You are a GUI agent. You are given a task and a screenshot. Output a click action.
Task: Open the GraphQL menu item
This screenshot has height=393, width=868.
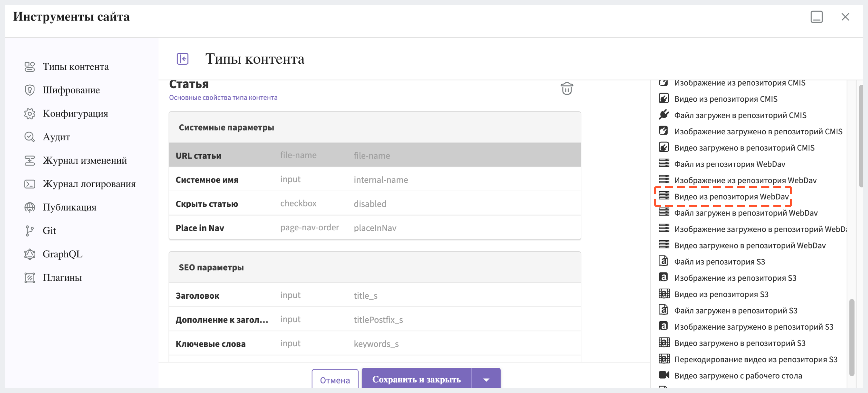coord(62,254)
